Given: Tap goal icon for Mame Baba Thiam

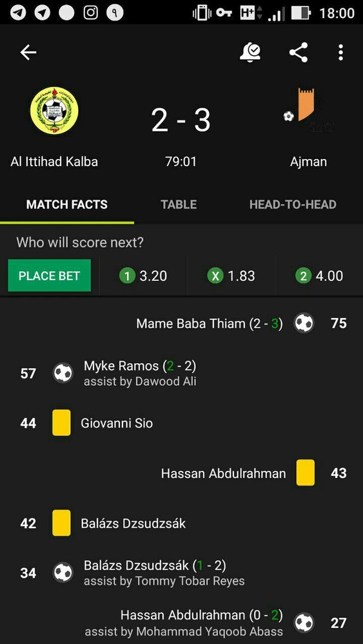Looking at the screenshot, I should coord(304,323).
